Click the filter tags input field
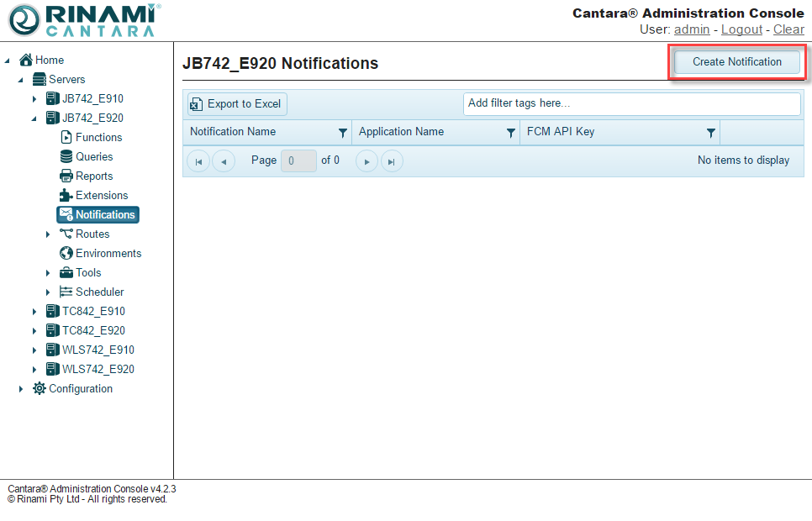The image size is (812, 521). (x=631, y=103)
